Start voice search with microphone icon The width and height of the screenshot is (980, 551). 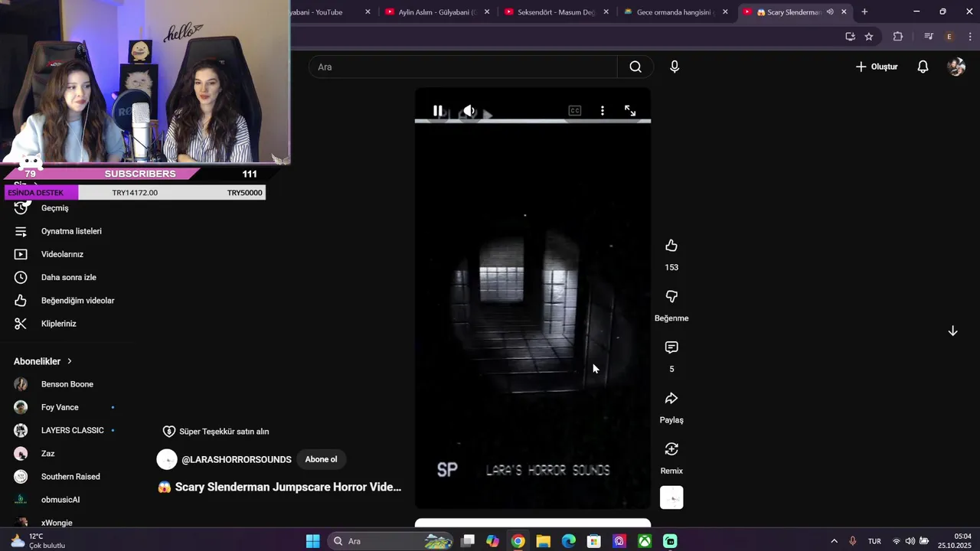[675, 67]
